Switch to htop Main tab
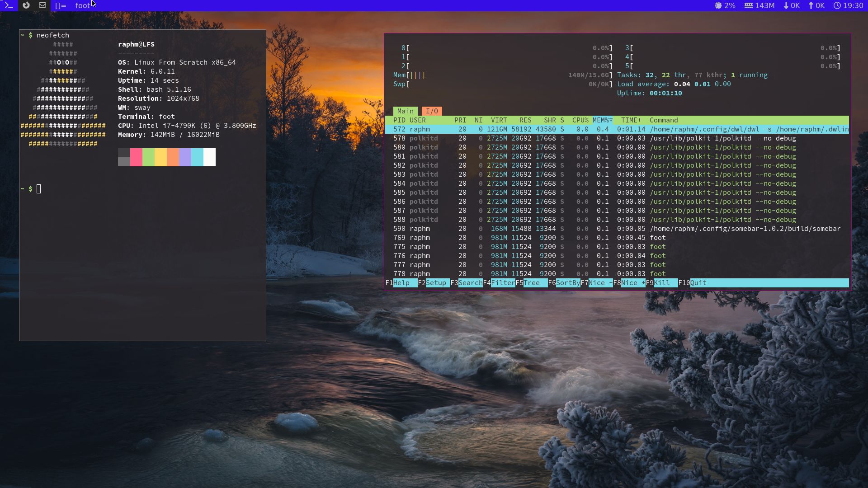Viewport: 868px width, 488px height. [x=405, y=111]
